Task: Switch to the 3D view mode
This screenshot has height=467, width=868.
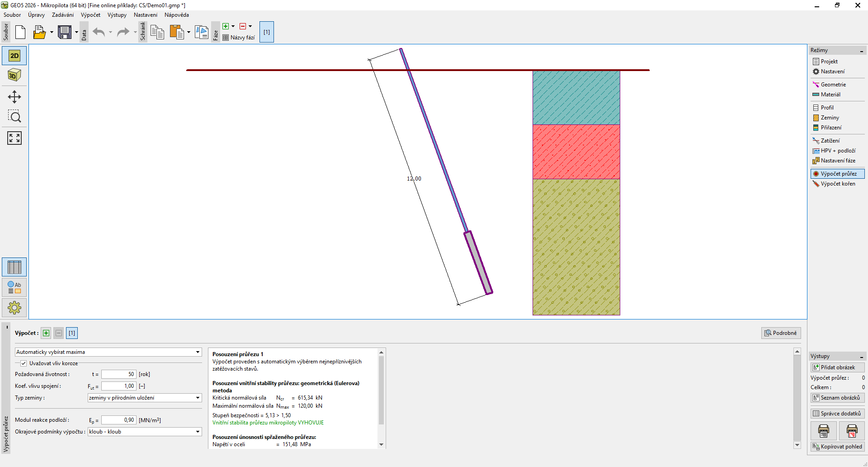Action: coord(14,75)
